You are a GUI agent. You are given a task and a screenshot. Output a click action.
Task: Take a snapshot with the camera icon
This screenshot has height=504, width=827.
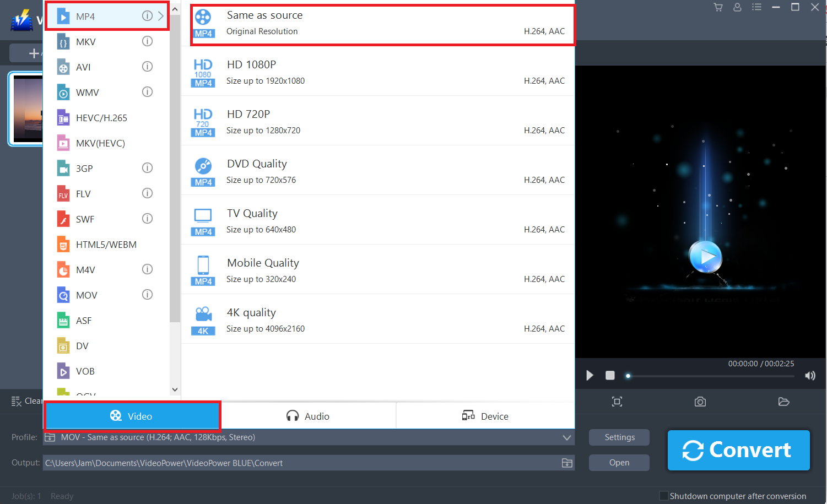[x=700, y=402]
